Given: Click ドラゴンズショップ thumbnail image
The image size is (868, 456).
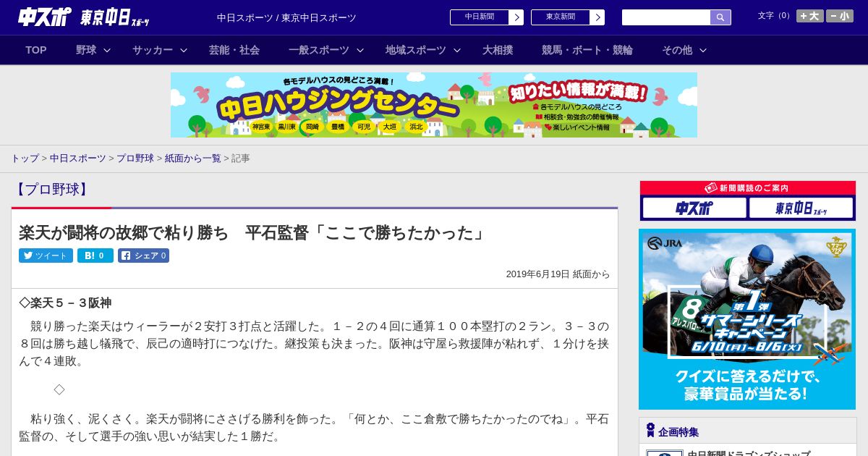Looking at the screenshot, I should tap(665, 453).
